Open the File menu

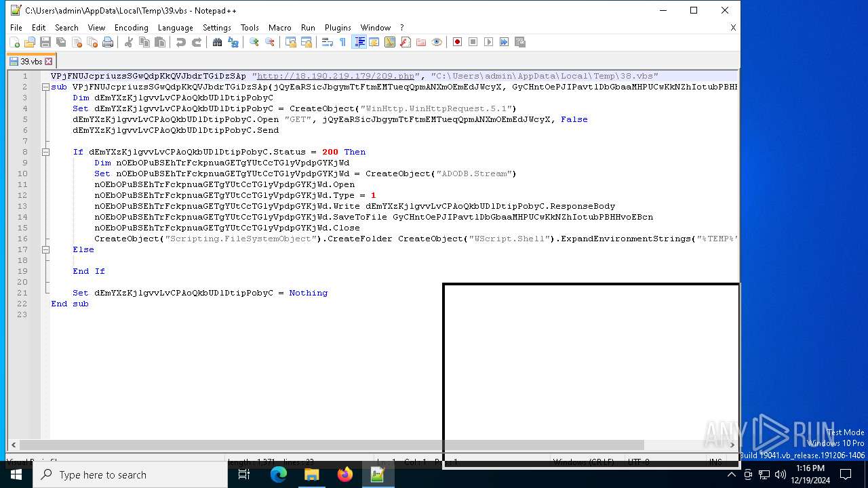[x=16, y=28]
